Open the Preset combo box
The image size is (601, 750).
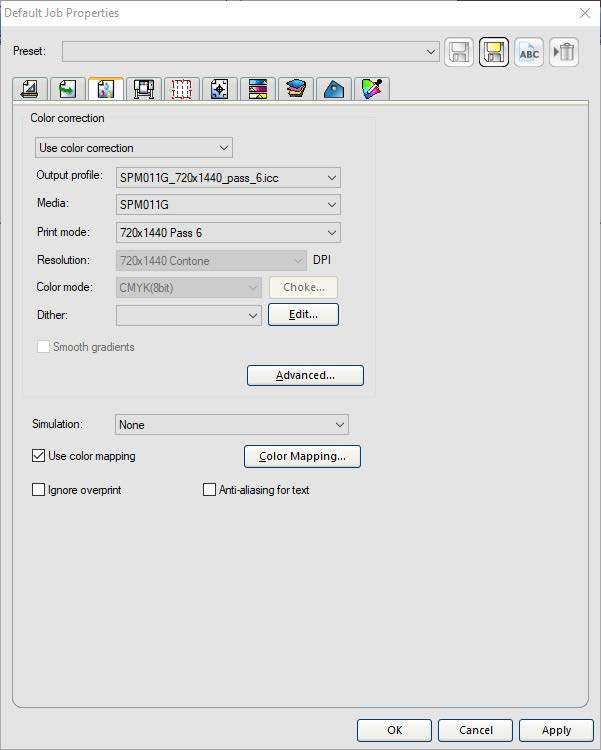(x=250, y=51)
